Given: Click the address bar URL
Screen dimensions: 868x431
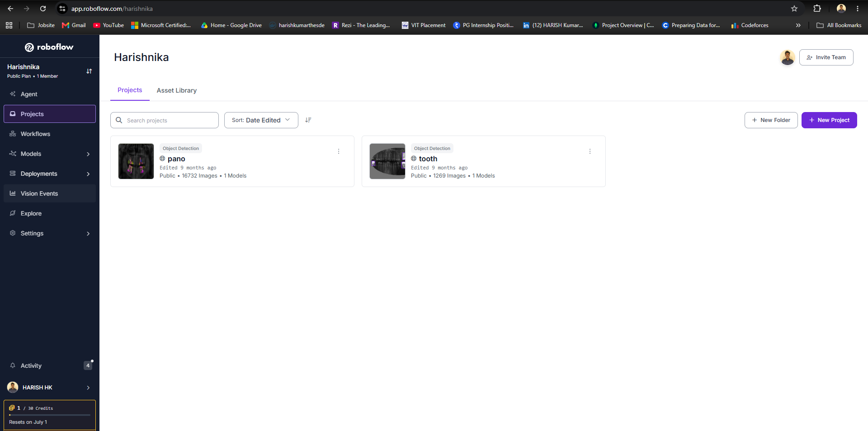Looking at the screenshot, I should click(112, 9).
